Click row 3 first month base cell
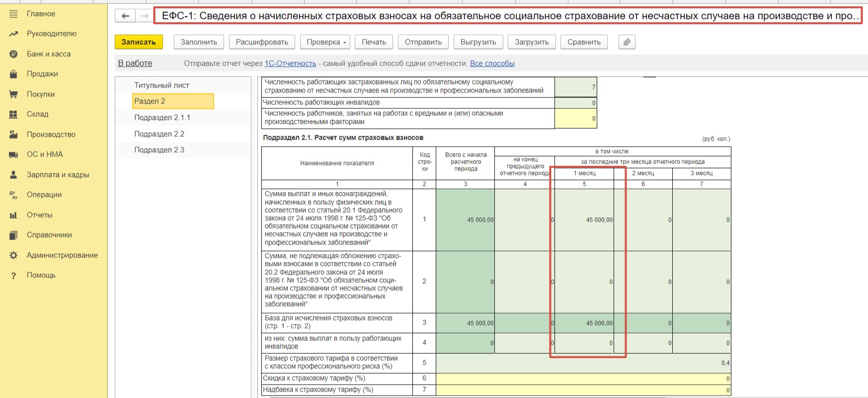 [x=584, y=323]
